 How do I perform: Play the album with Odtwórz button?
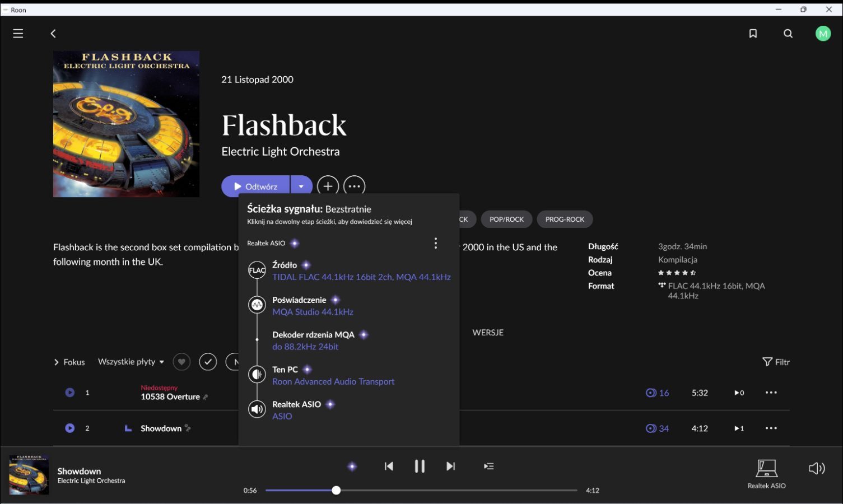[x=255, y=186]
